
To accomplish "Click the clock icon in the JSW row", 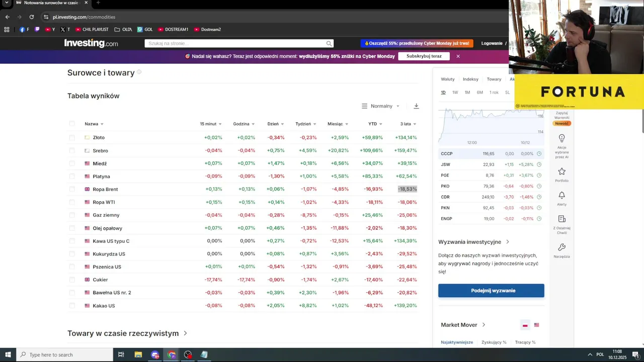I will click(539, 164).
